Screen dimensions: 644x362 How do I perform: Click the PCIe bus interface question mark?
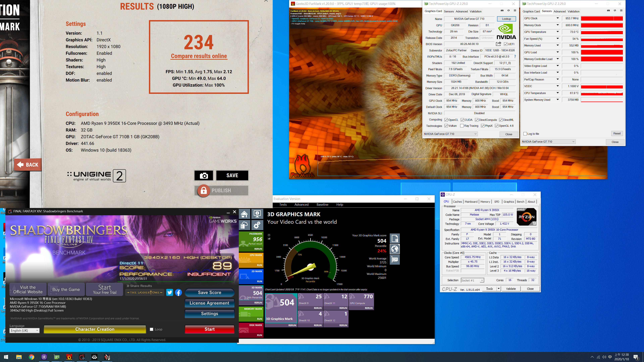tap(515, 57)
